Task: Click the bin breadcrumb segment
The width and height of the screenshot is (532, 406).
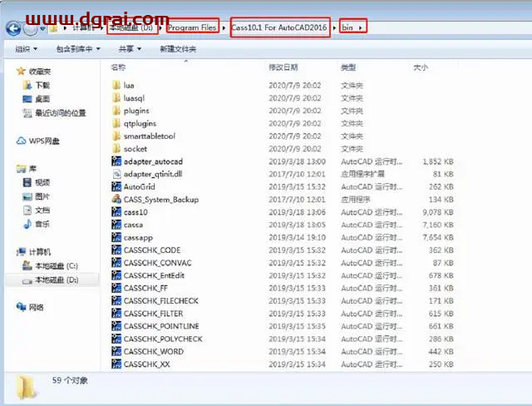Action: click(347, 27)
